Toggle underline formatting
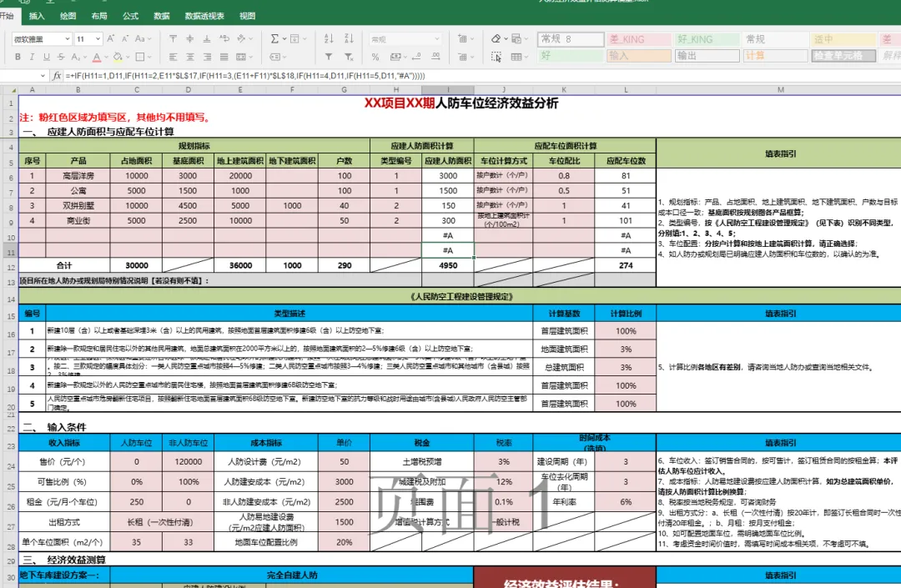 coord(47,57)
